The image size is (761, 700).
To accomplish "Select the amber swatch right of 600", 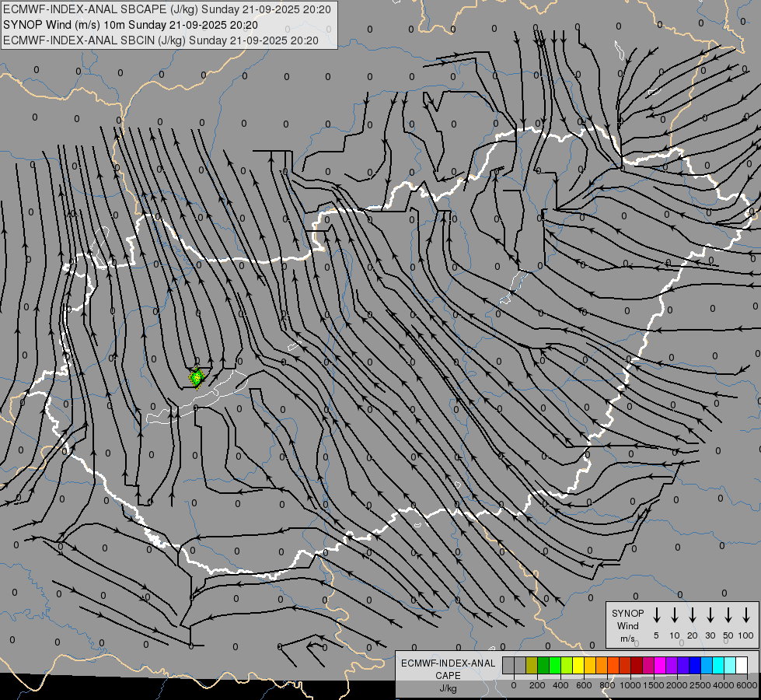I will (590, 665).
